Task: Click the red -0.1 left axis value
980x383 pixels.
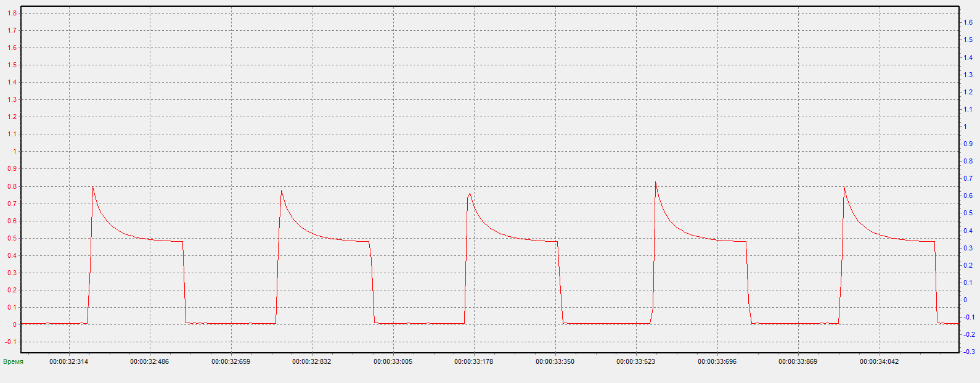Action: coord(10,342)
